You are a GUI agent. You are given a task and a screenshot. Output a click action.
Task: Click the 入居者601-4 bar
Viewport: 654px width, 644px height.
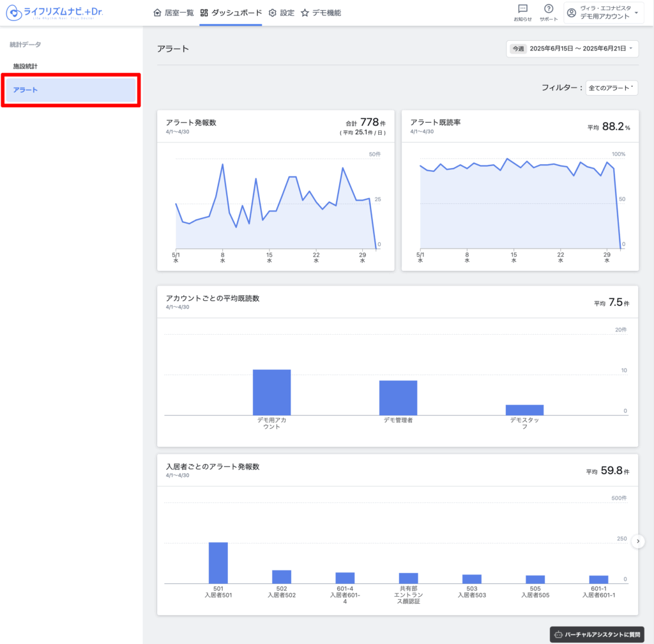tap(345, 578)
